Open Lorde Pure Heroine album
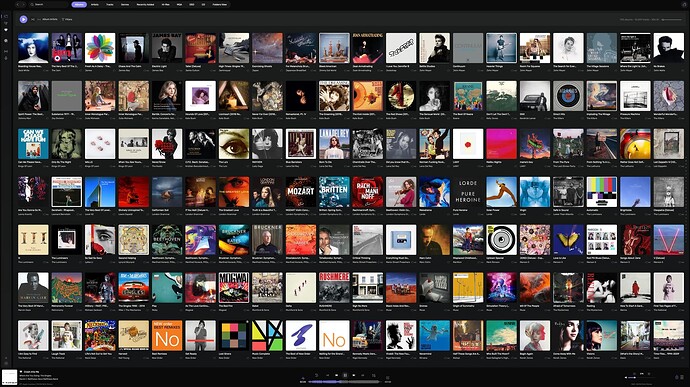The height and width of the screenshot is (387, 690). click(468, 192)
